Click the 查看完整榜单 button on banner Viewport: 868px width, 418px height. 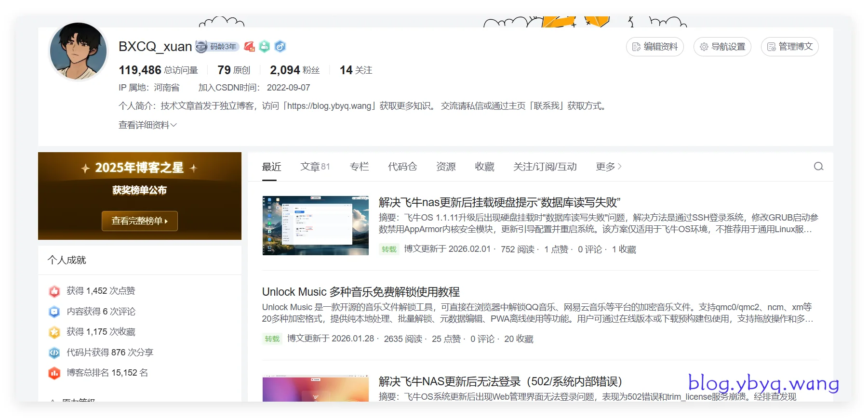tap(140, 221)
